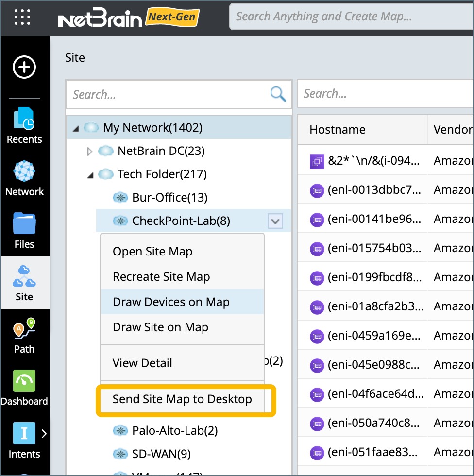Expand the NetBrain DC folder
Image resolution: width=474 pixels, height=476 pixels.
(x=89, y=152)
